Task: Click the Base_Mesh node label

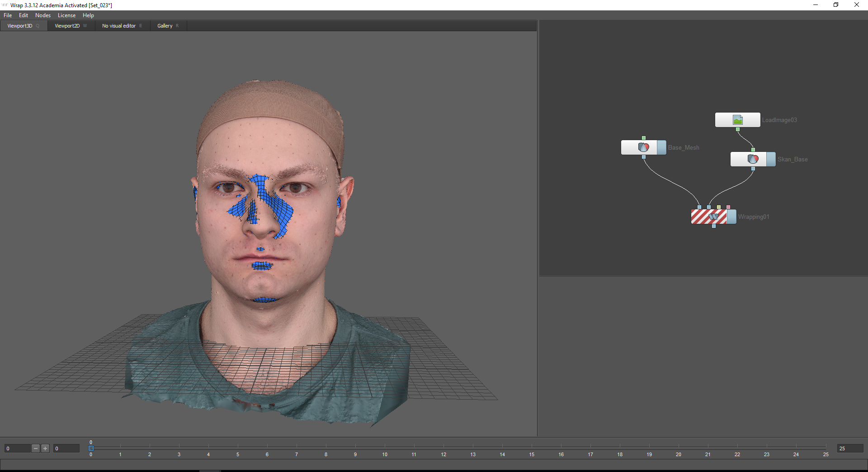Action: pyautogui.click(x=684, y=147)
